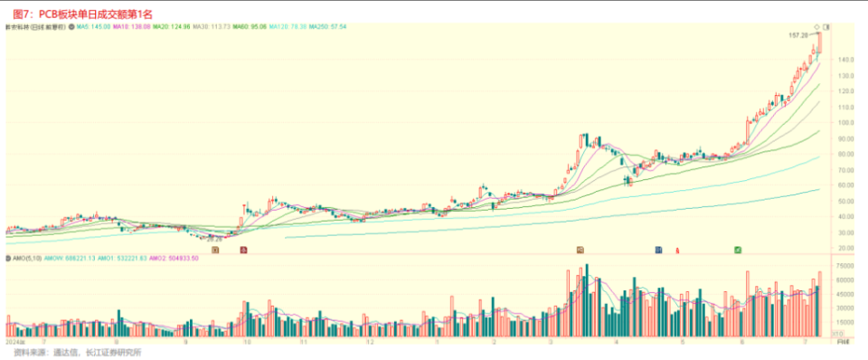
Task: Click the 100.0 price axis label
Action: 847,122
